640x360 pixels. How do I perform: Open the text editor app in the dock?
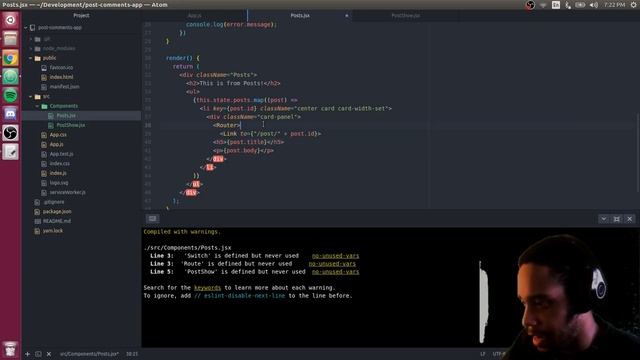10,152
